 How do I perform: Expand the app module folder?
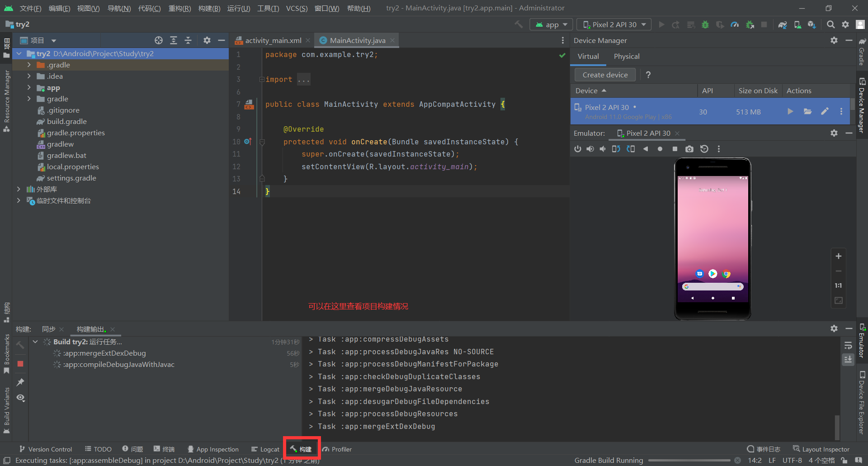point(29,87)
